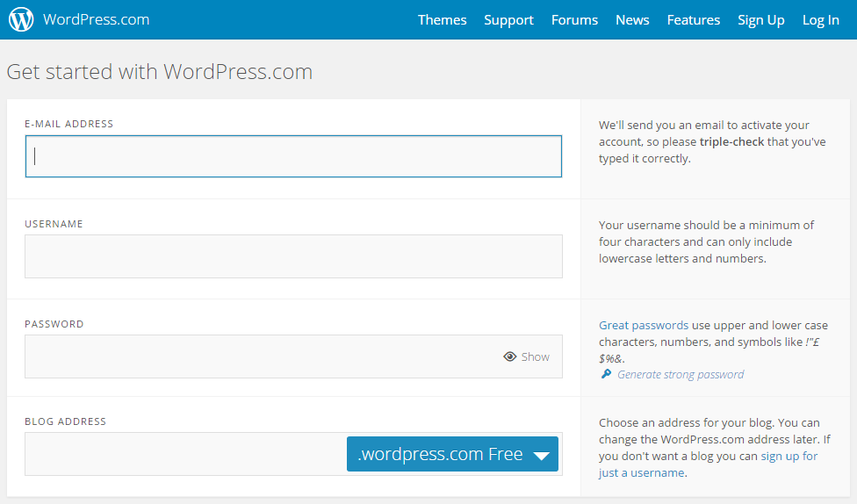
Task: Click the bold 'triple-check' text
Action: pyautogui.click(x=731, y=141)
